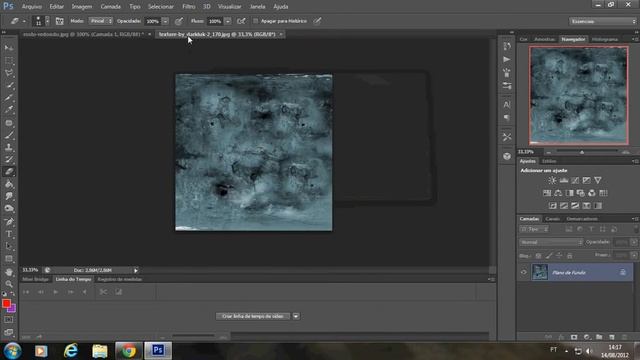Add a Curves adjustment
The width and height of the screenshot is (640, 360).
point(575,180)
